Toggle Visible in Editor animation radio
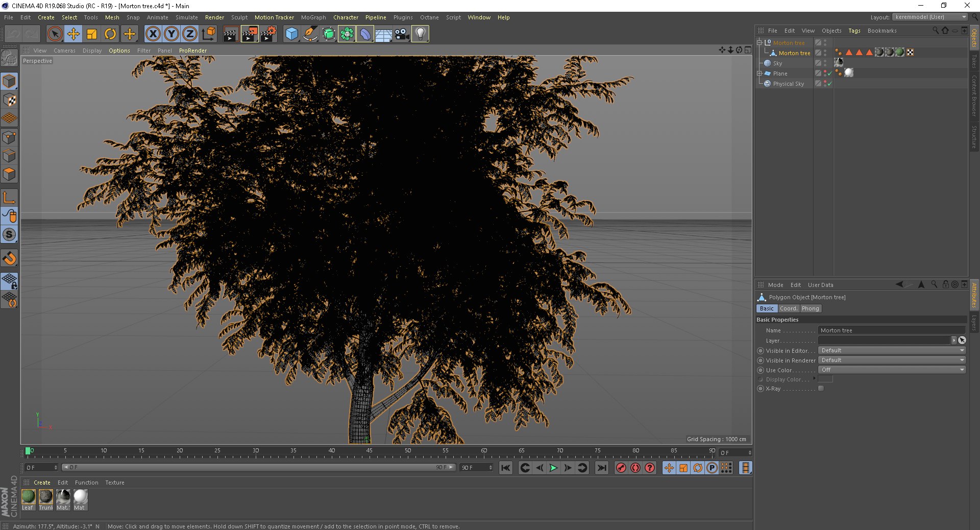Image resolution: width=980 pixels, height=530 pixels. coord(761,351)
